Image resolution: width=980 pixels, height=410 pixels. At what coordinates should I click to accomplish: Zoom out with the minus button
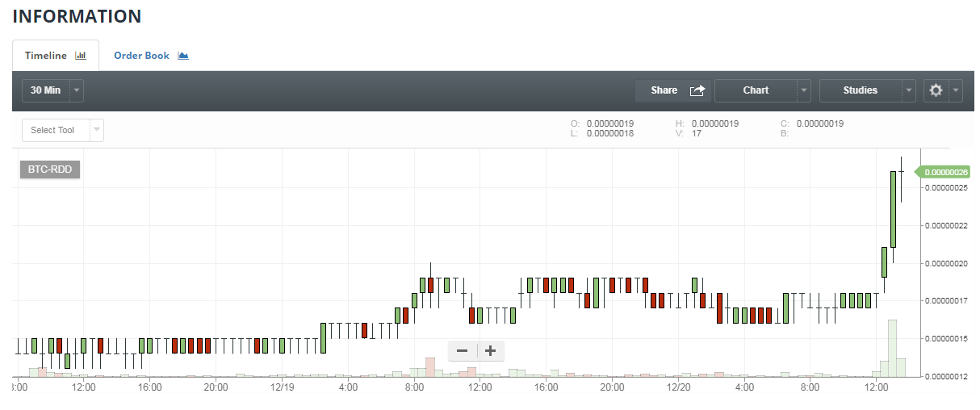(463, 350)
